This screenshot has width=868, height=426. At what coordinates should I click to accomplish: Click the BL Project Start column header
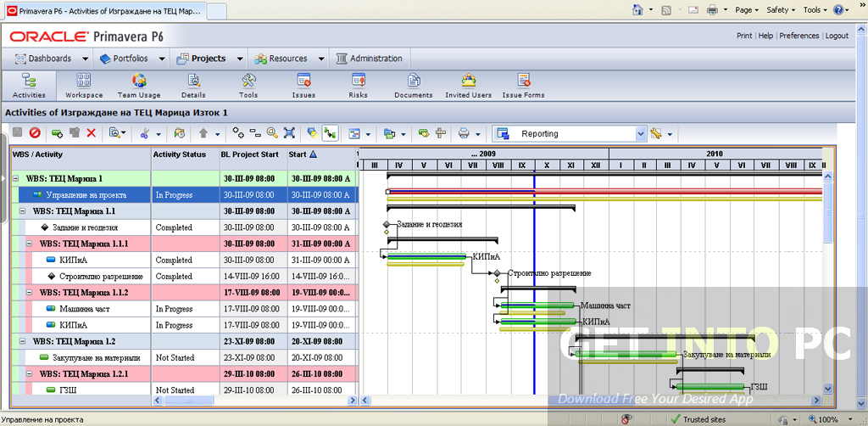[253, 154]
